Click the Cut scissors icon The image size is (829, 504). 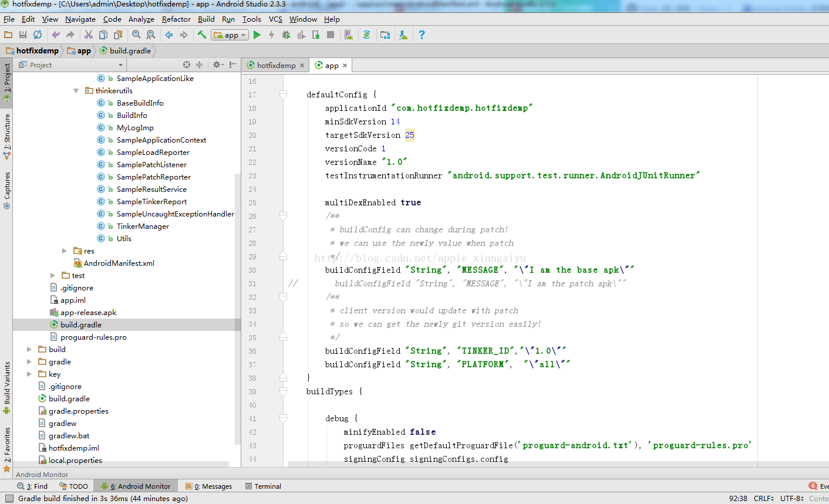tap(89, 35)
